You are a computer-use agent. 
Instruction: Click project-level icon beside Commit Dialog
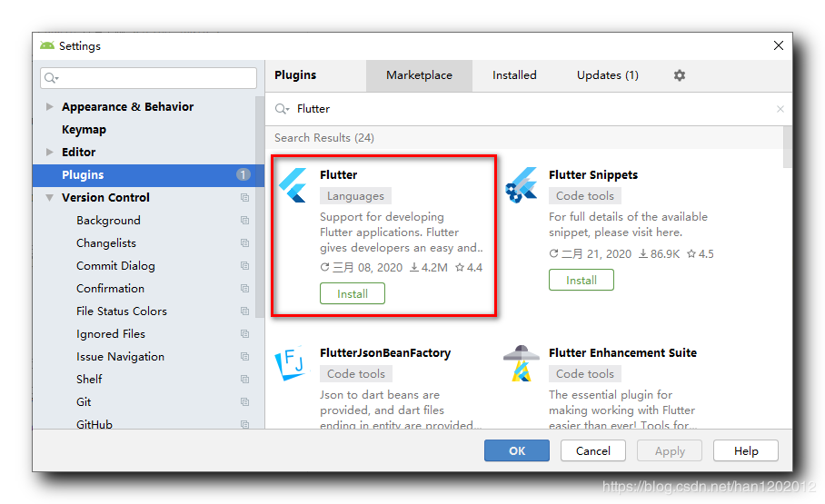pos(244,266)
